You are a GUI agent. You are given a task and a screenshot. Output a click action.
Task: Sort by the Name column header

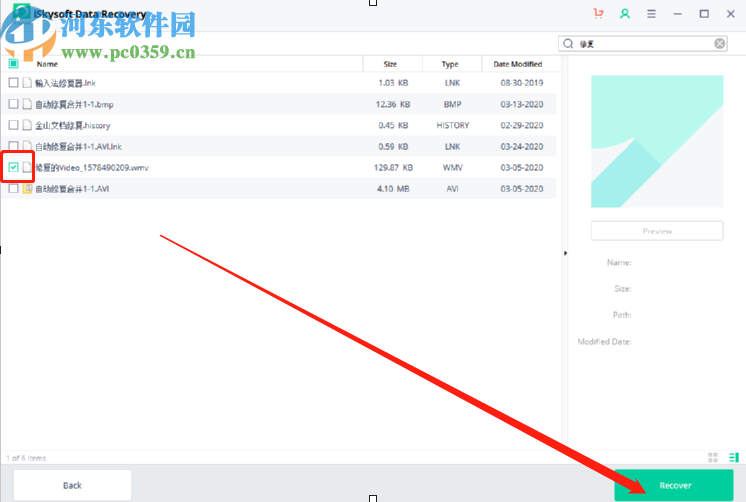point(47,64)
